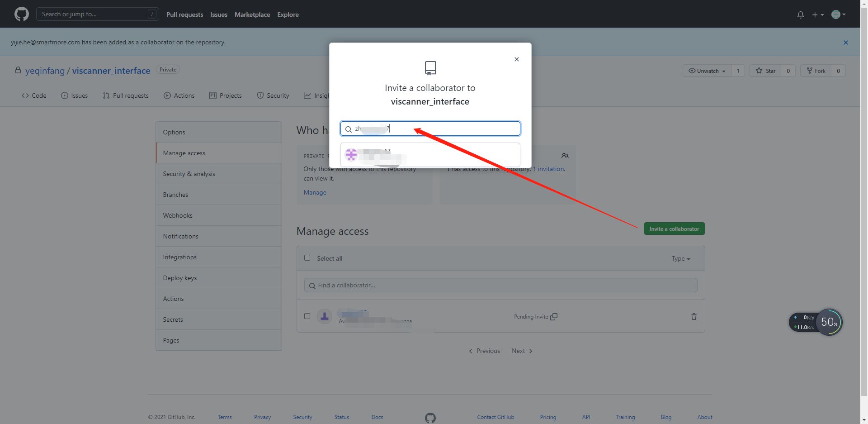Viewport: 868px width, 424px height.
Task: Open the Issues repository tab
Action: [75, 95]
